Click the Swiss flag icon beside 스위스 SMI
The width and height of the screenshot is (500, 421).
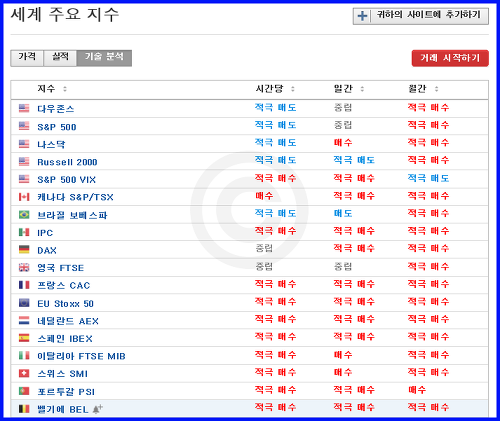click(24, 373)
